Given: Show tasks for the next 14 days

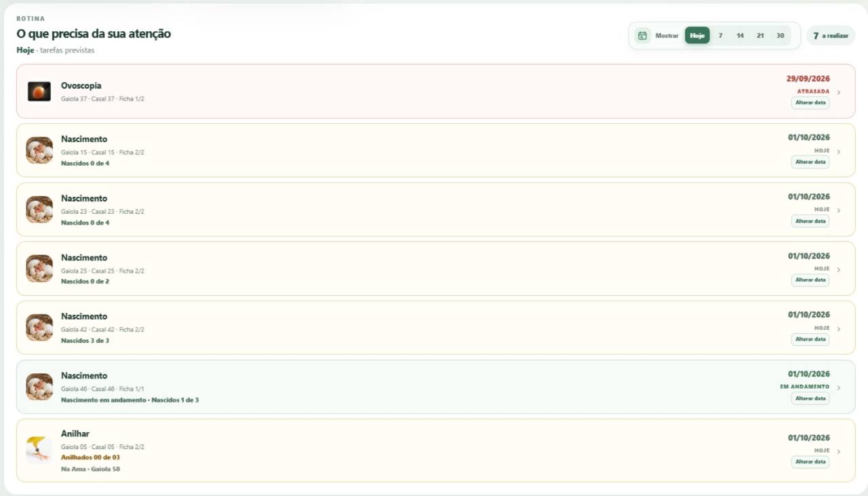Looking at the screenshot, I should (x=740, y=35).
